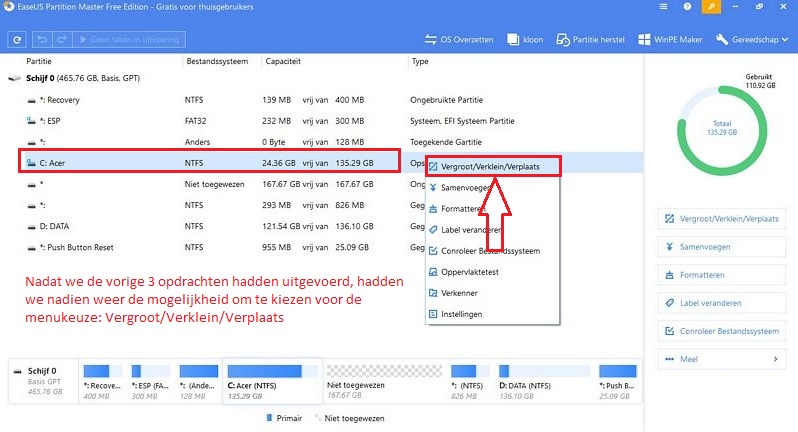Image resolution: width=798 pixels, height=432 pixels.
Task: Choose Label veranderen in context menu
Action: point(493,230)
